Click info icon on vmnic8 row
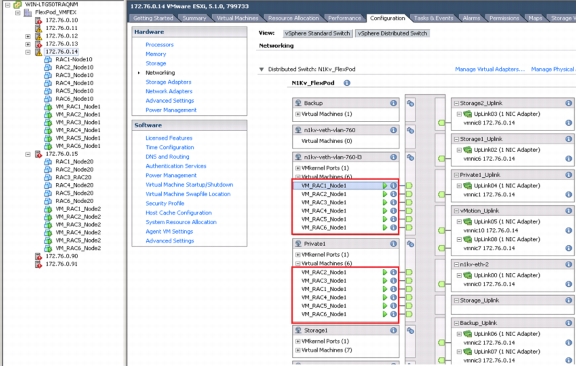Image resolution: width=578 pixels, height=368 pixels. pyautogui.click(x=568, y=123)
